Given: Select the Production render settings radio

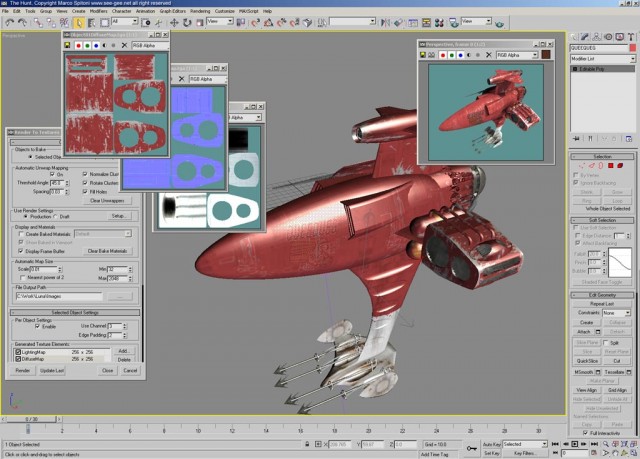Looking at the screenshot, I should [x=26, y=217].
